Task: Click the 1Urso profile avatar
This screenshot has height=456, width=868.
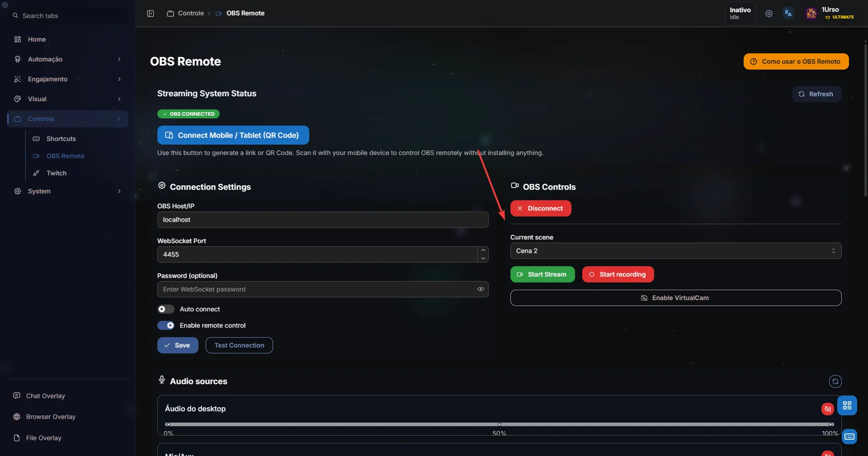Action: tap(811, 14)
